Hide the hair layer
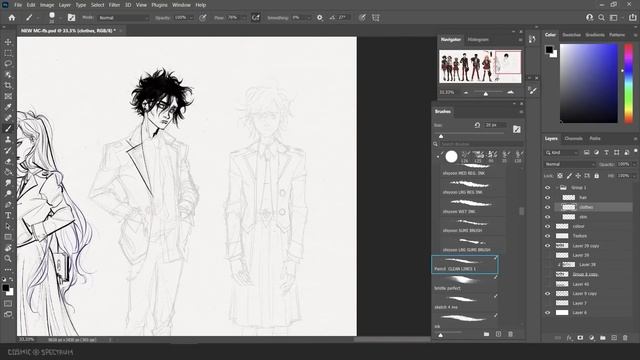Viewport: 640px width, 360px height. pos(548,198)
